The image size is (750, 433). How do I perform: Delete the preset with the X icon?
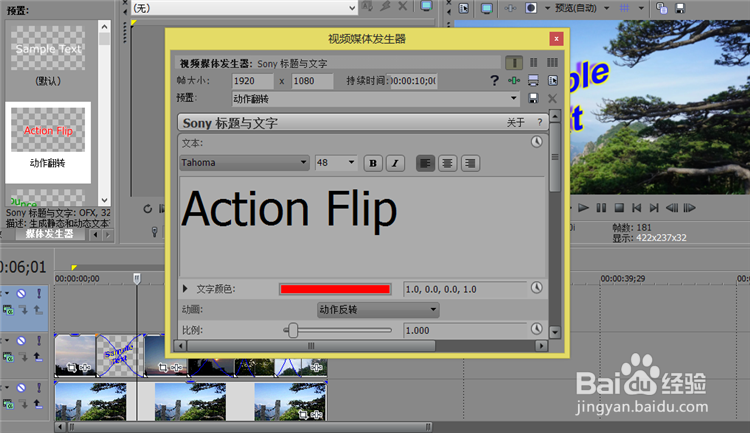552,99
